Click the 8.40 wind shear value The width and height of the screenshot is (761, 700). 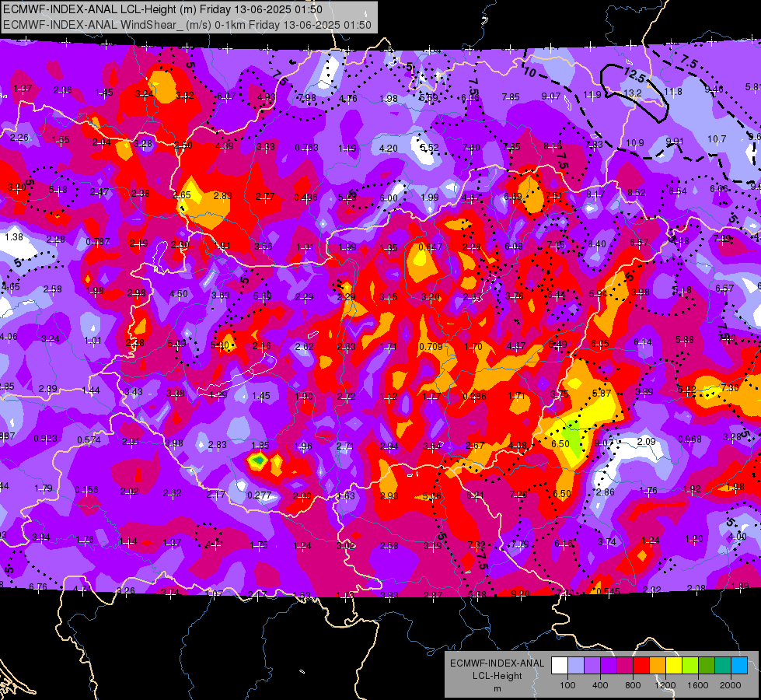coord(597,244)
